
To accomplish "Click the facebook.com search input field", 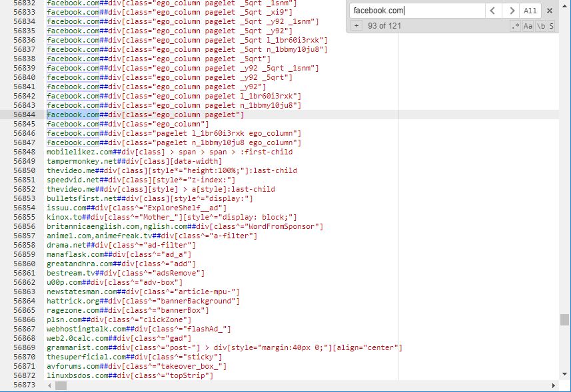I will [416, 11].
